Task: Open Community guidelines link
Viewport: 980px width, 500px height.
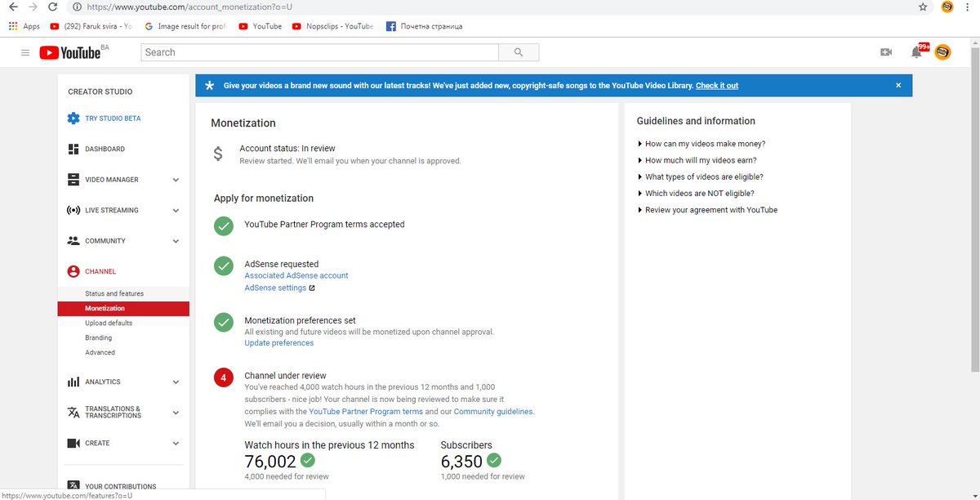Action: tap(493, 412)
